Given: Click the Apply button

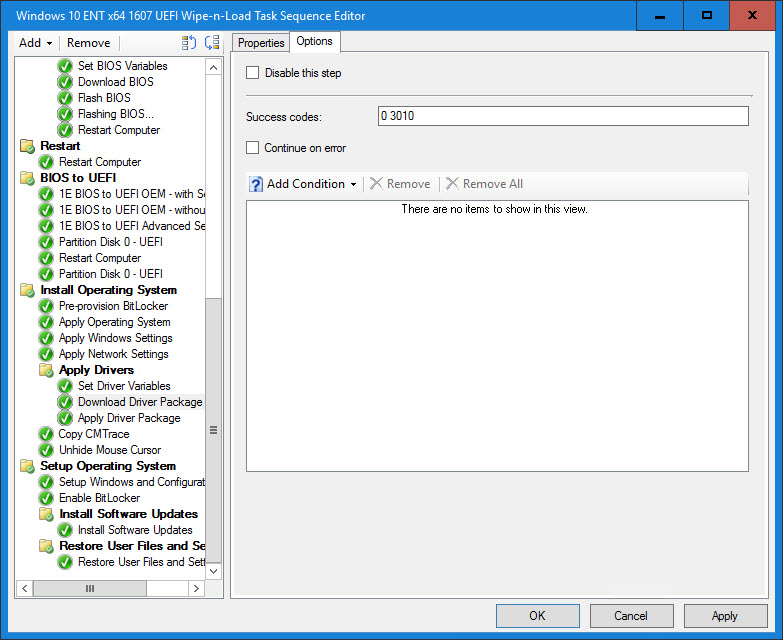Looking at the screenshot, I should (x=725, y=616).
